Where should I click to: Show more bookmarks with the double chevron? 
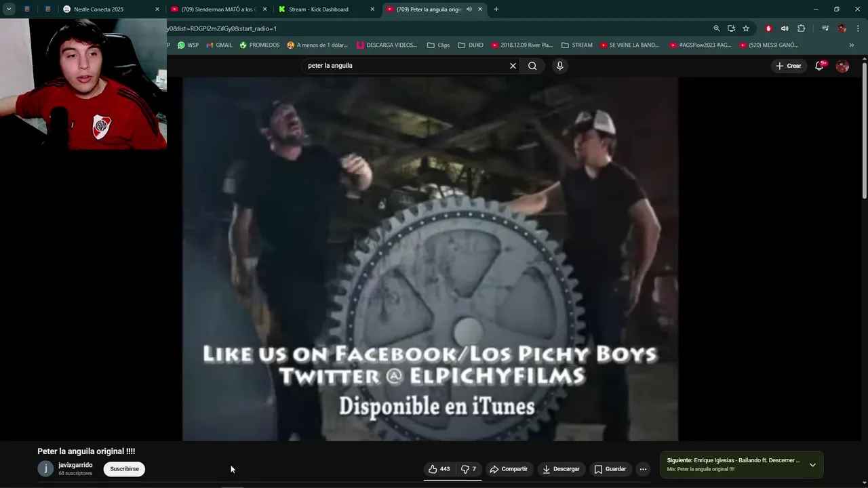(852, 45)
